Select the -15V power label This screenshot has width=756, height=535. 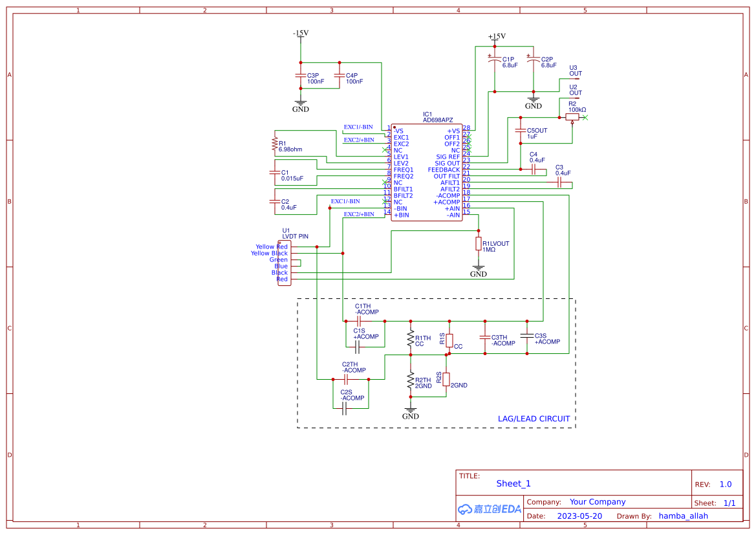point(300,36)
